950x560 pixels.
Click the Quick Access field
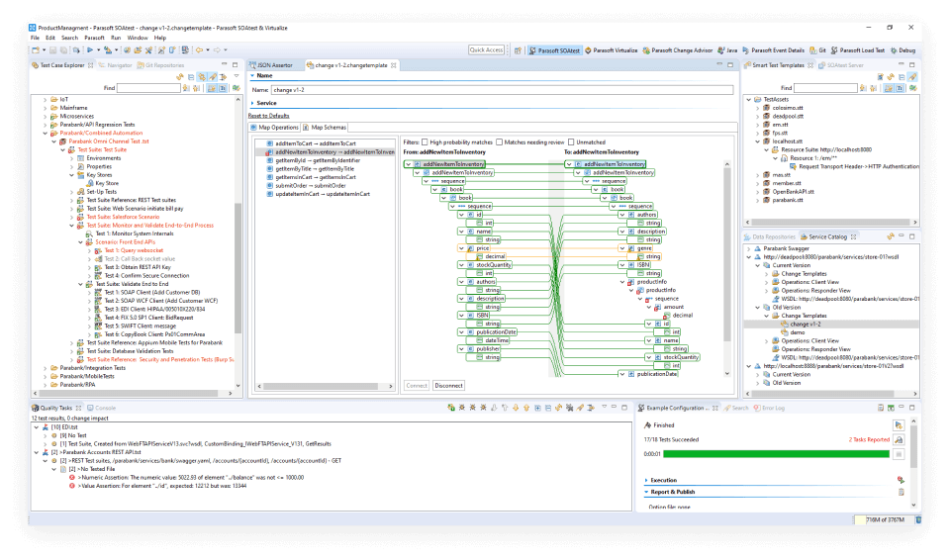coord(487,49)
